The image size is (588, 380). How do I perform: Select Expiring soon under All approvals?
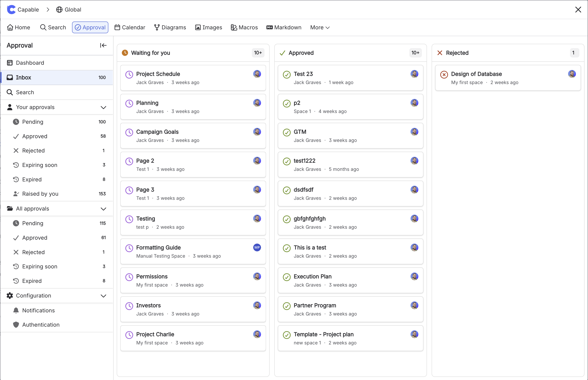[x=40, y=266]
